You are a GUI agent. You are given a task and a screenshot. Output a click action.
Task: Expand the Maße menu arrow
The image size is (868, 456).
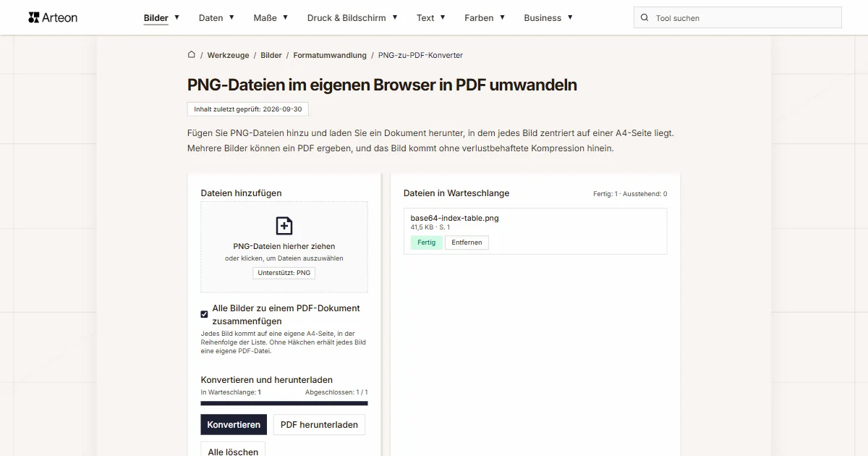(x=285, y=17)
